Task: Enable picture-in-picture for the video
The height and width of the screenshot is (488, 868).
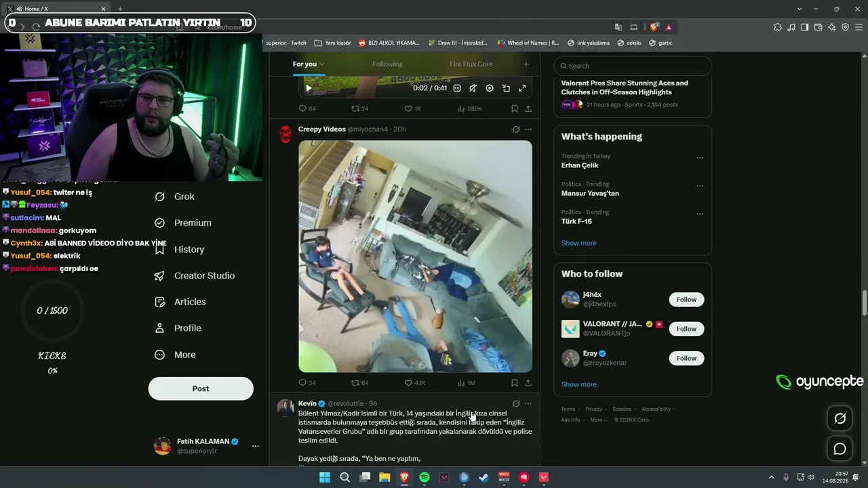Action: 506,88
